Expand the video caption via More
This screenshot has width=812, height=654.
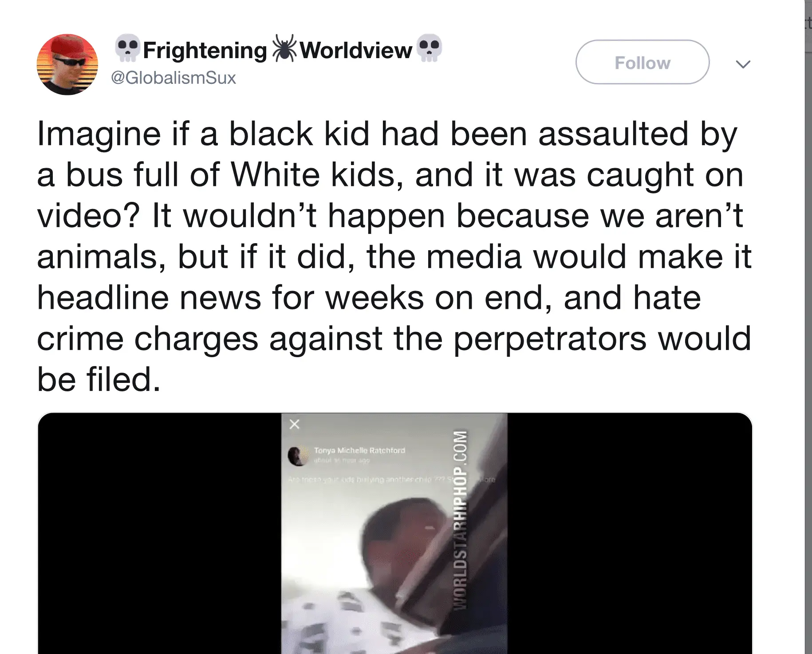click(489, 480)
